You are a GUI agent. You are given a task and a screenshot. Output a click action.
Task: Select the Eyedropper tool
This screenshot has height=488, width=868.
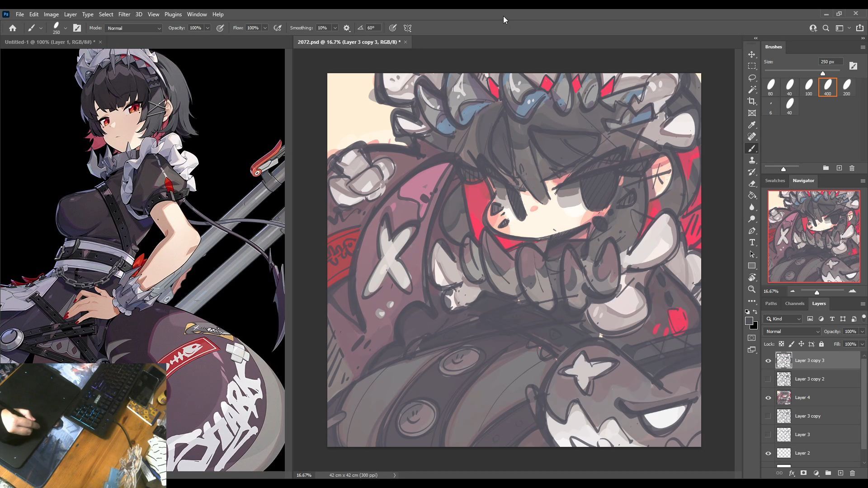coord(752,125)
